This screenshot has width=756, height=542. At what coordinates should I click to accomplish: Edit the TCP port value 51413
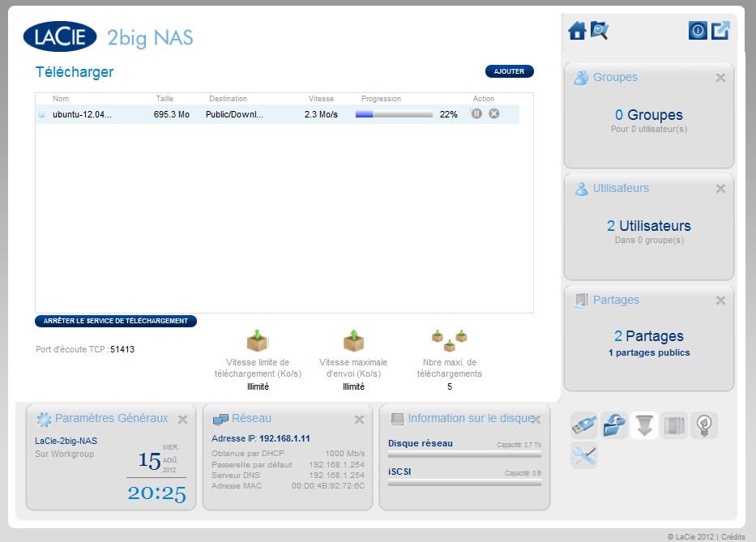tap(122, 349)
